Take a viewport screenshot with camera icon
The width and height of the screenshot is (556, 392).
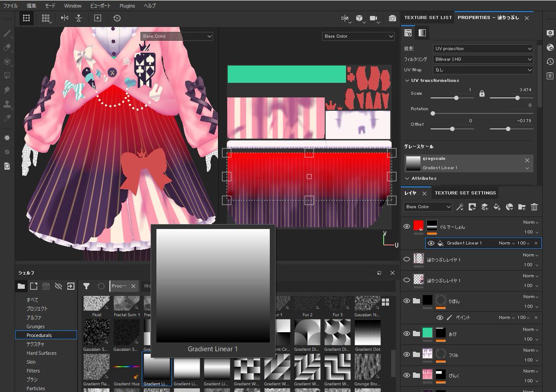point(392,18)
